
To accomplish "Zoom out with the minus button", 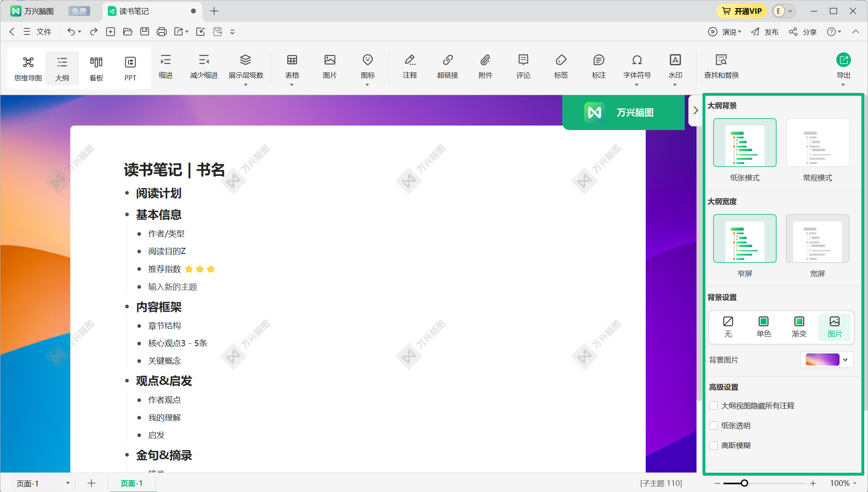I will (718, 483).
